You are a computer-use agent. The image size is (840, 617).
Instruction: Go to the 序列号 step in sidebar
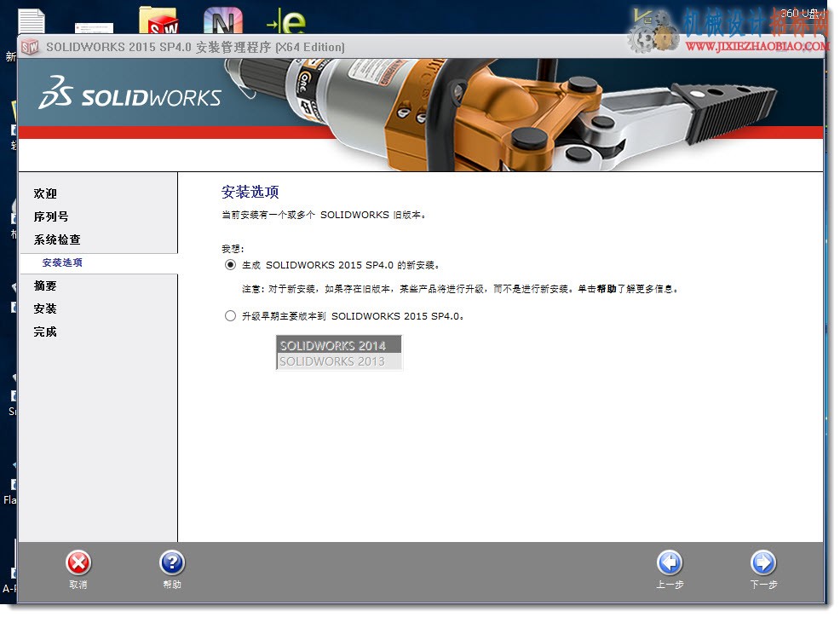[x=51, y=216]
